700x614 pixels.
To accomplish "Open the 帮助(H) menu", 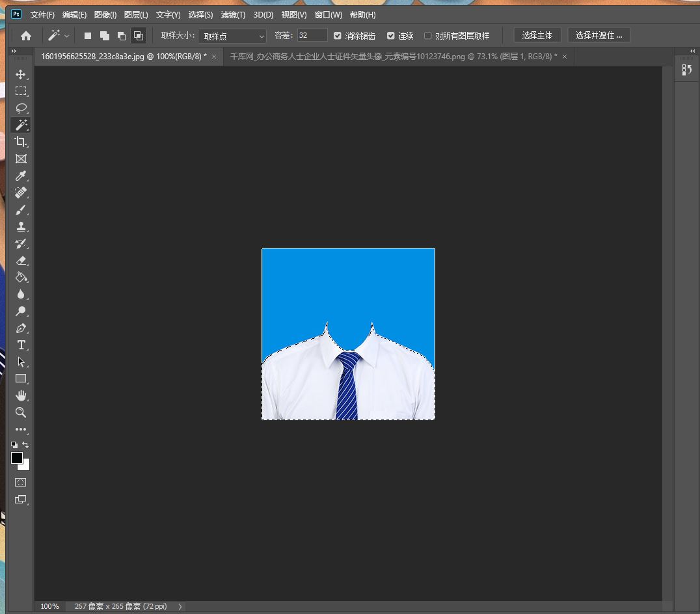I will (x=362, y=15).
